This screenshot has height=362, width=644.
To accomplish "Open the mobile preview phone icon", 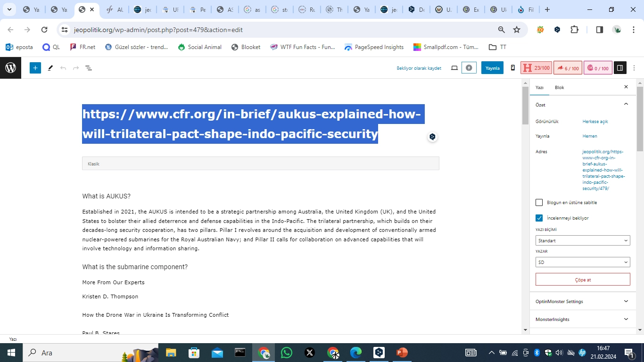I will coord(513,68).
